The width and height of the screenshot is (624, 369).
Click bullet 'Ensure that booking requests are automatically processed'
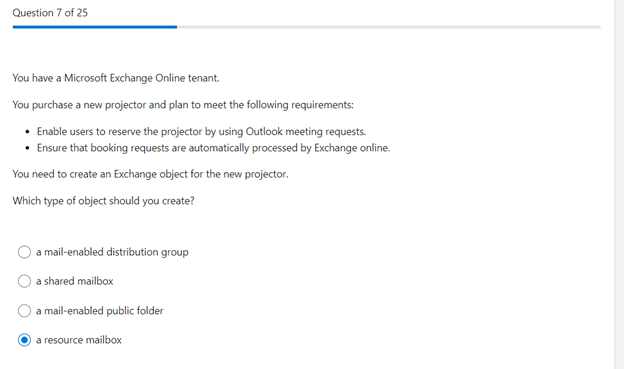214,148
